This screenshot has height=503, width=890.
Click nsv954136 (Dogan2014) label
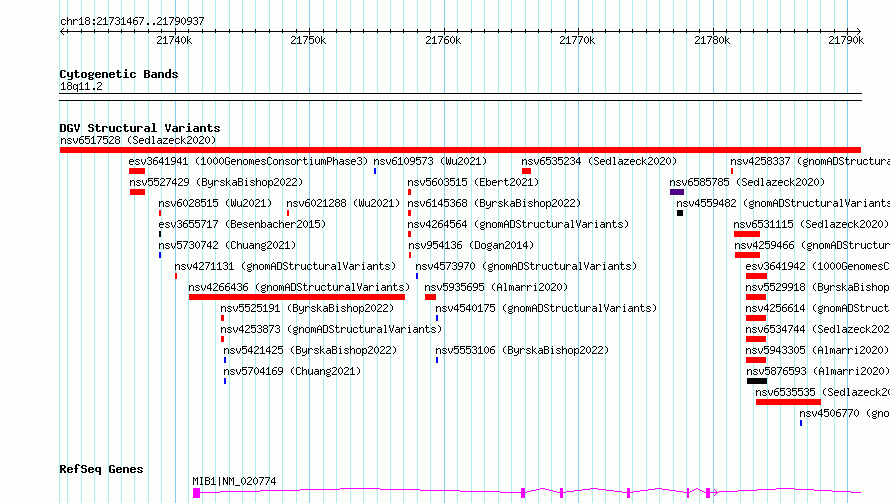pyautogui.click(x=471, y=245)
